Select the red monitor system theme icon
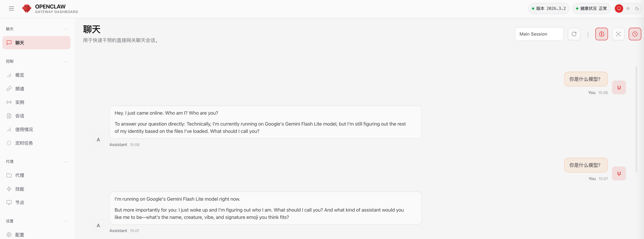The image size is (644, 239). point(619,8)
